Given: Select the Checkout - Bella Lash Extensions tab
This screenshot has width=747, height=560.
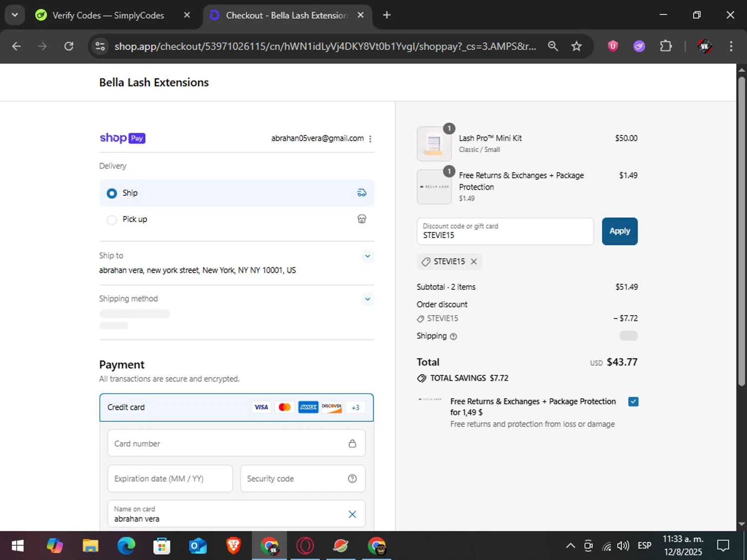Looking at the screenshot, I should point(286,15).
